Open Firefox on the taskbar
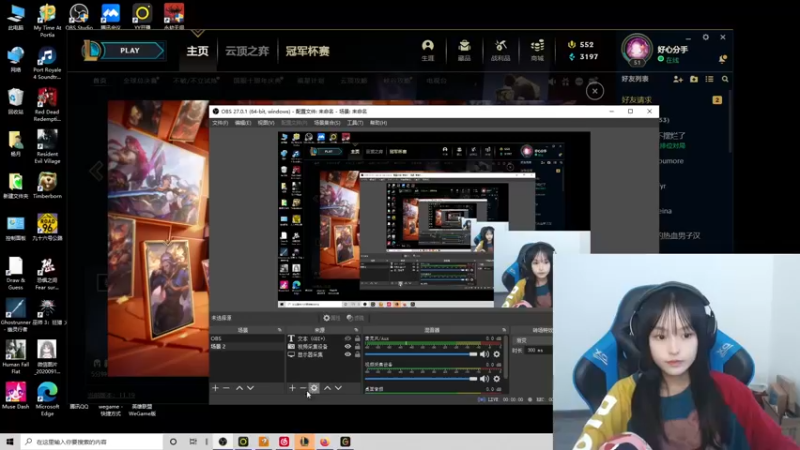This screenshot has width=800, height=450. point(325,441)
